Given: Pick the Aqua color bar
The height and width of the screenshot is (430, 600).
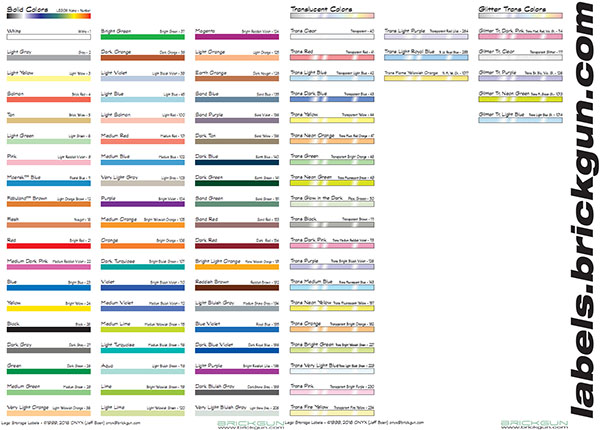Looking at the screenshot, I should tap(143, 371).
